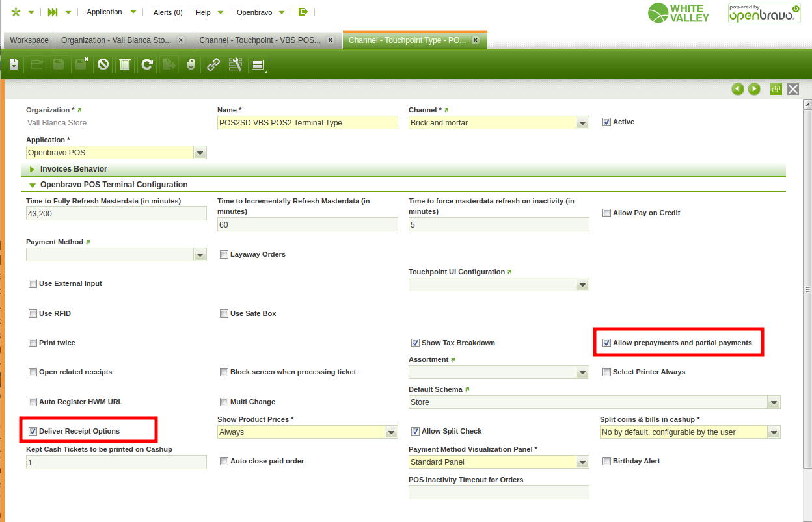
Task: Toggle form/grid view toolbar icon
Action: click(258, 64)
